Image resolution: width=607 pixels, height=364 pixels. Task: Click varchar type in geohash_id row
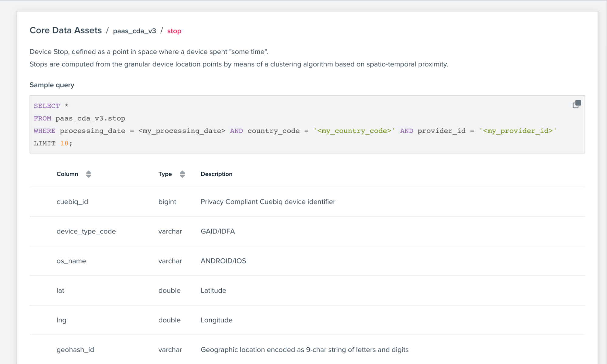tap(170, 350)
